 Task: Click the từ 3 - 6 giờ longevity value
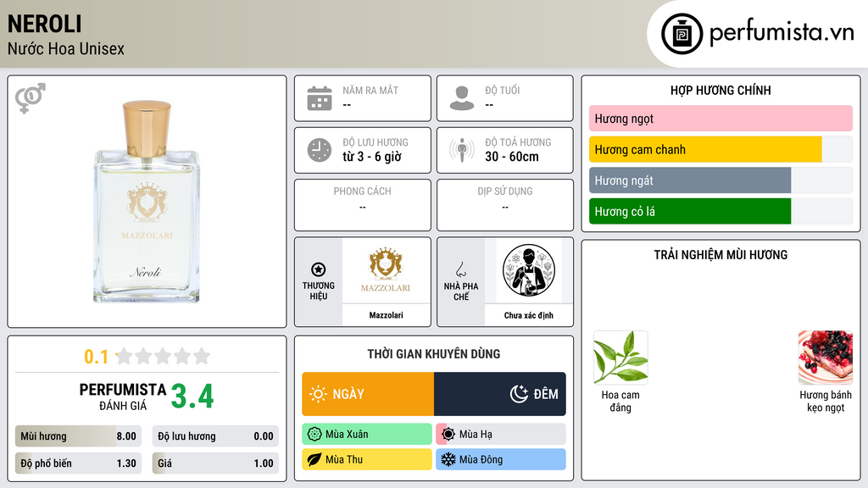(x=372, y=157)
